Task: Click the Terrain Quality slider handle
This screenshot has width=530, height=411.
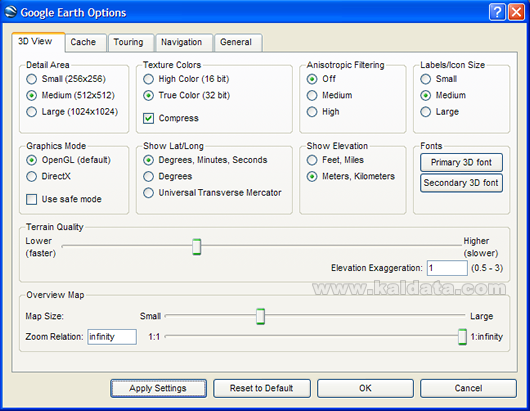Action: pos(196,247)
